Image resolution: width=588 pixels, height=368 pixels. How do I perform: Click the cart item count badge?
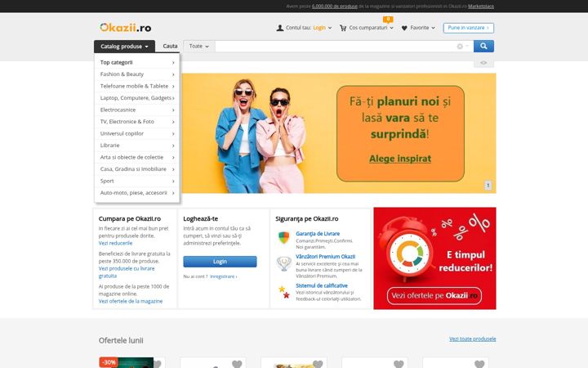[388, 19]
